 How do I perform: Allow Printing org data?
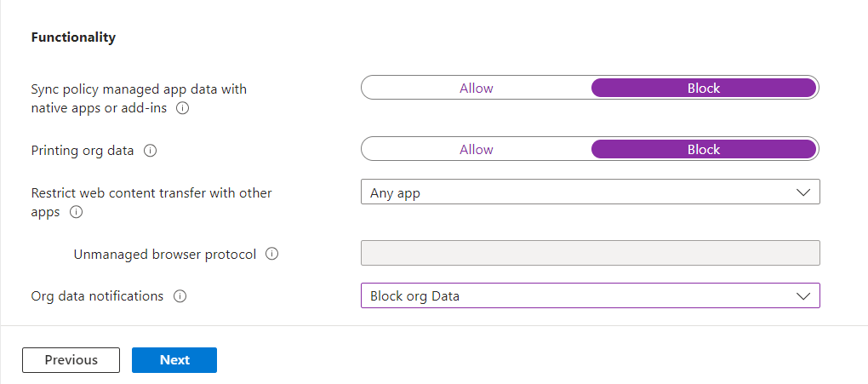tap(476, 149)
